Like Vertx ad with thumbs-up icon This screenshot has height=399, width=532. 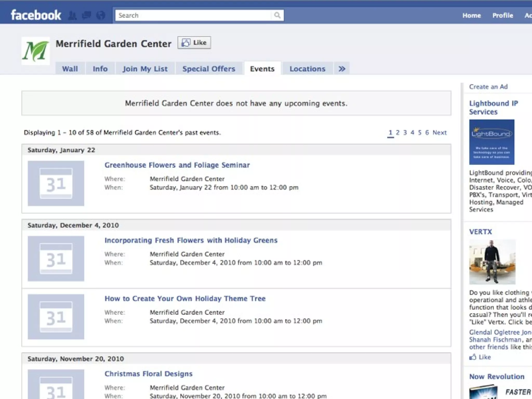tap(473, 357)
